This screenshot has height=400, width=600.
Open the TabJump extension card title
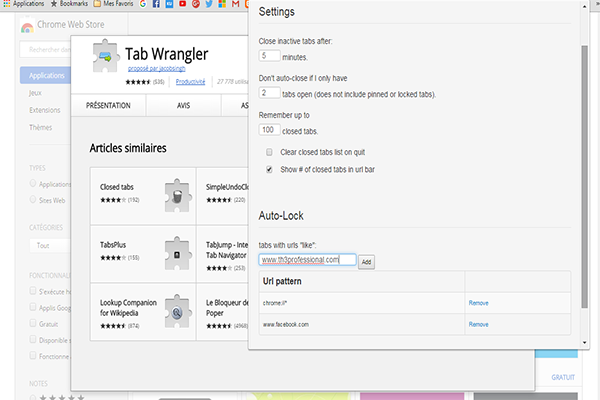(x=227, y=250)
